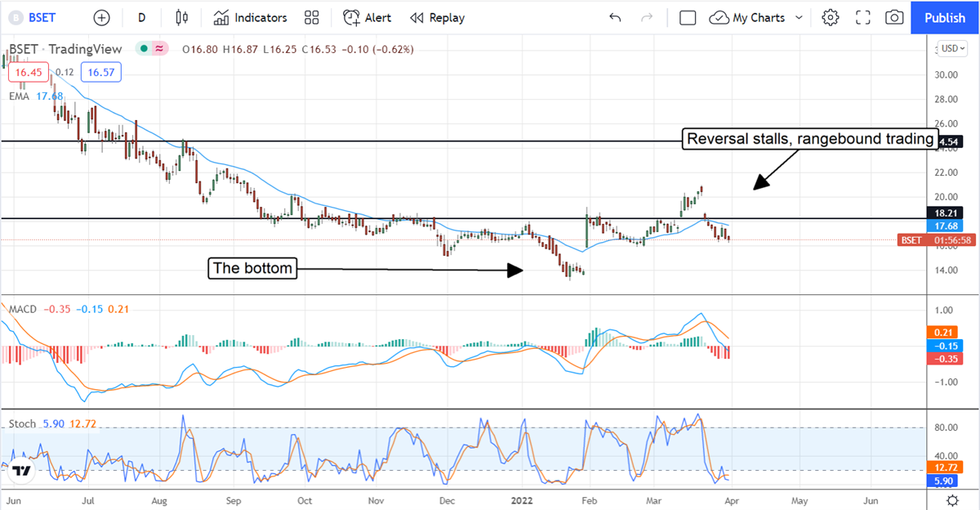This screenshot has height=510, width=980.
Task: Click the Publish button
Action: [x=945, y=17]
